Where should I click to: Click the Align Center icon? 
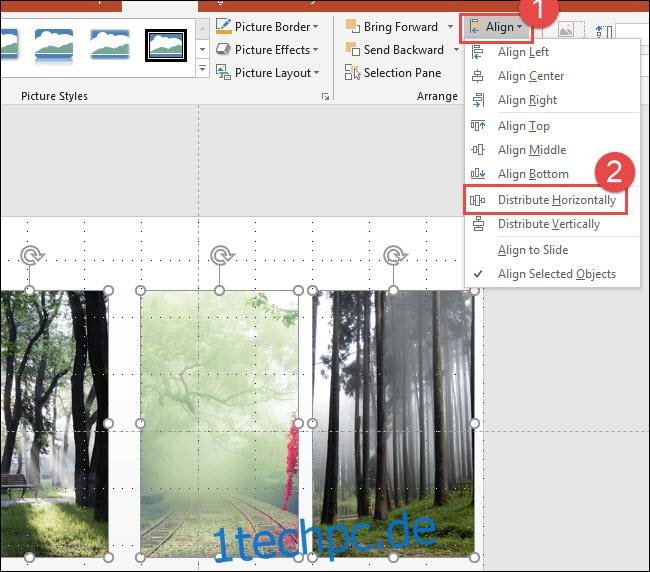coord(478,76)
